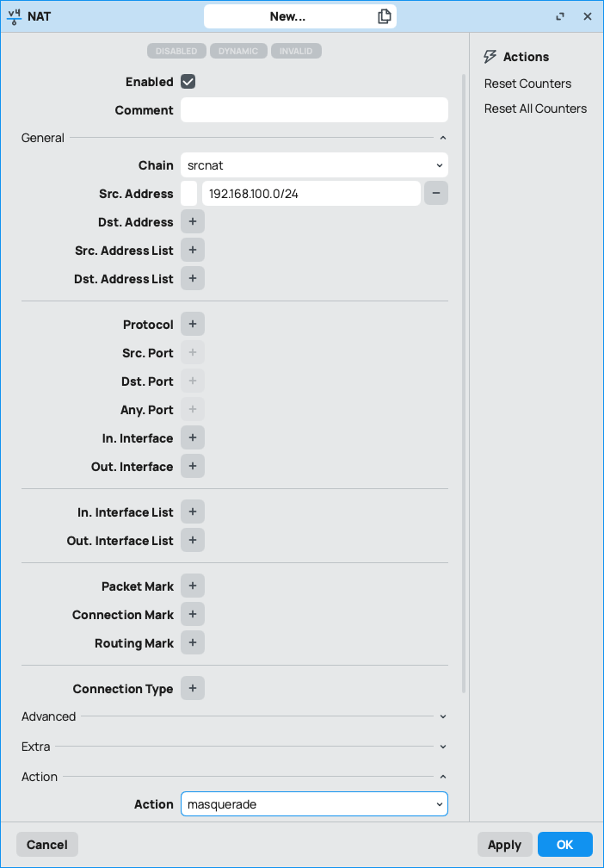
Task: Add a Connection Type
Action: (x=192, y=688)
